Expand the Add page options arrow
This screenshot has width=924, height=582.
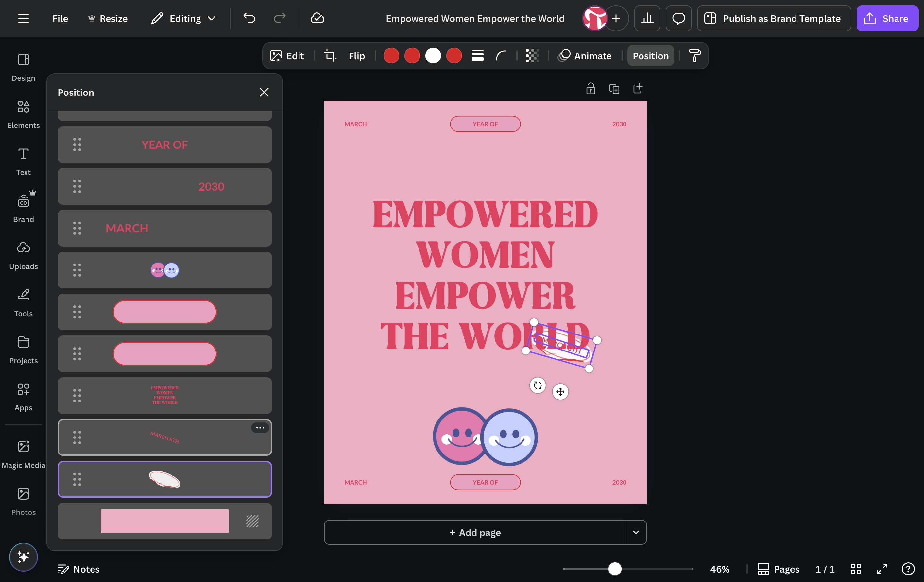pyautogui.click(x=636, y=532)
